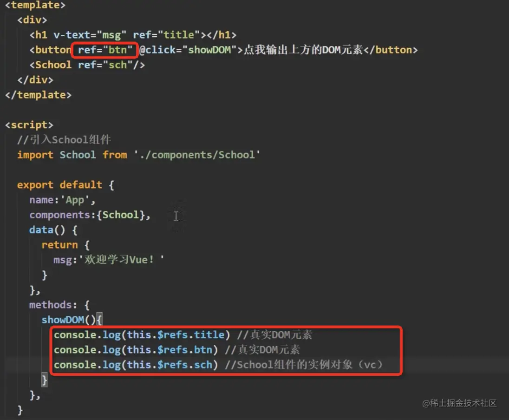
Task: Click the School ref="sch" tag line
Action: tap(87, 65)
